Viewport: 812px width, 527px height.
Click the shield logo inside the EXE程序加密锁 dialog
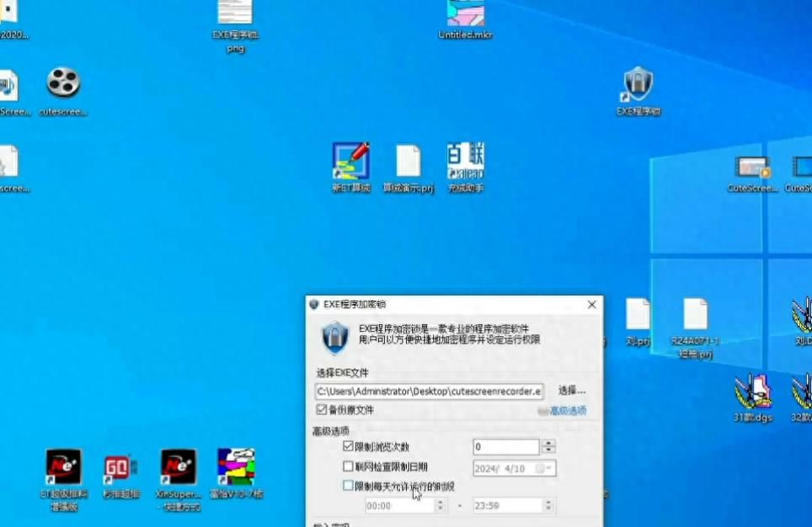(334, 338)
